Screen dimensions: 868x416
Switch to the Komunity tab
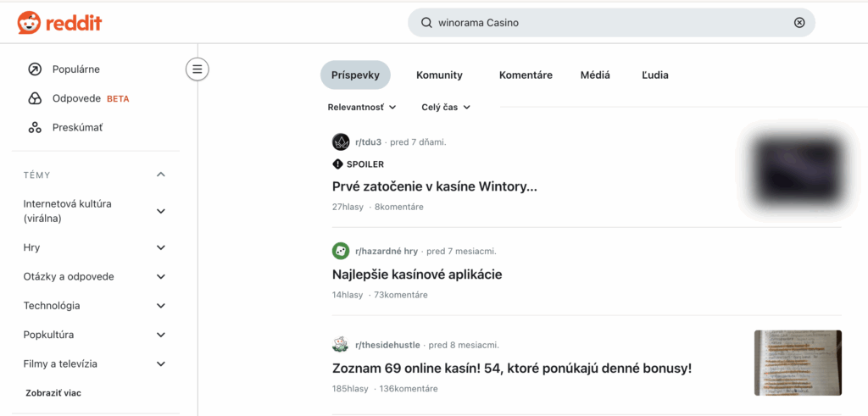coord(439,75)
